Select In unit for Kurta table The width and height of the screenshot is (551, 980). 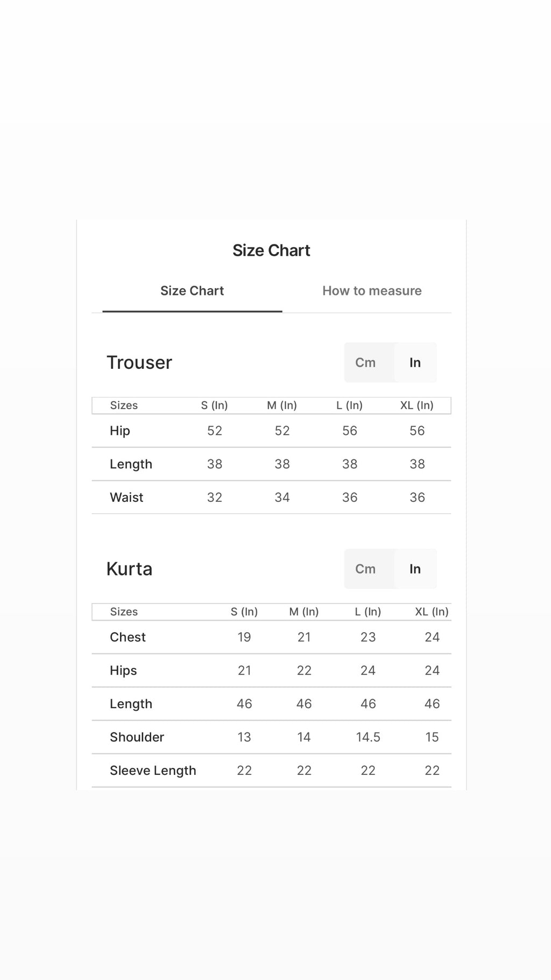[x=415, y=569]
